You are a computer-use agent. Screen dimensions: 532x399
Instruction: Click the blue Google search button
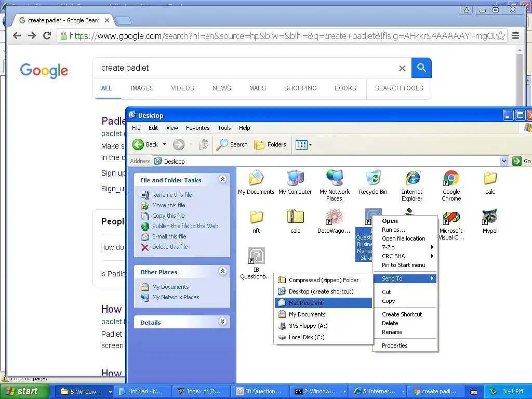pos(421,68)
